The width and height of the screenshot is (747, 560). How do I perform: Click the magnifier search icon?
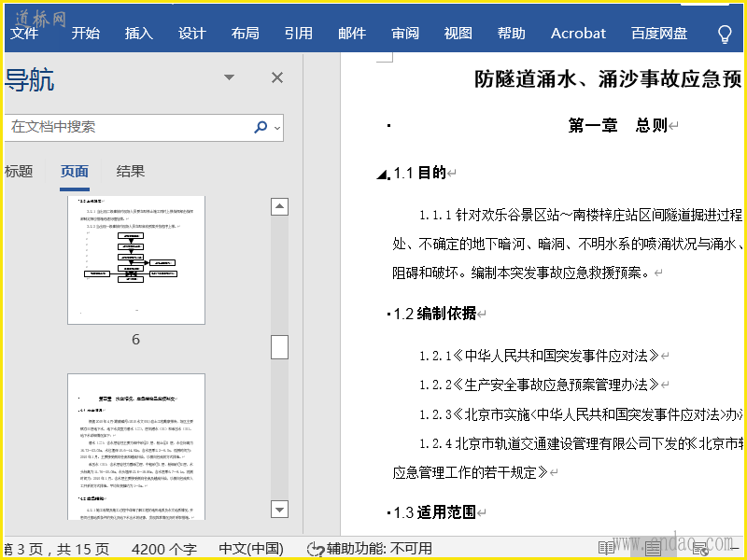coord(261,127)
